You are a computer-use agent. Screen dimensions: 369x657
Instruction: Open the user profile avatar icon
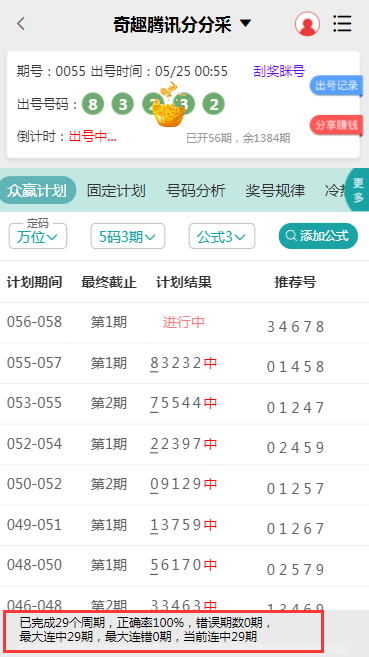[x=307, y=24]
